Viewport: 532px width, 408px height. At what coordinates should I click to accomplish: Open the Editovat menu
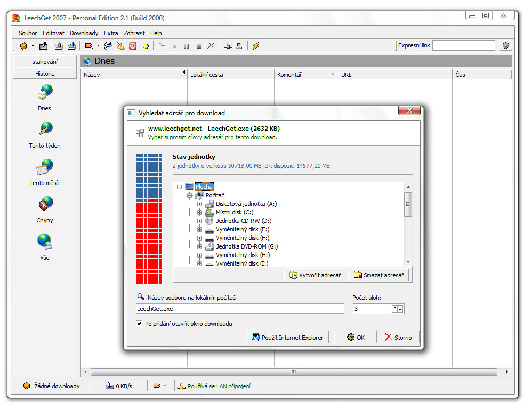pos(54,33)
